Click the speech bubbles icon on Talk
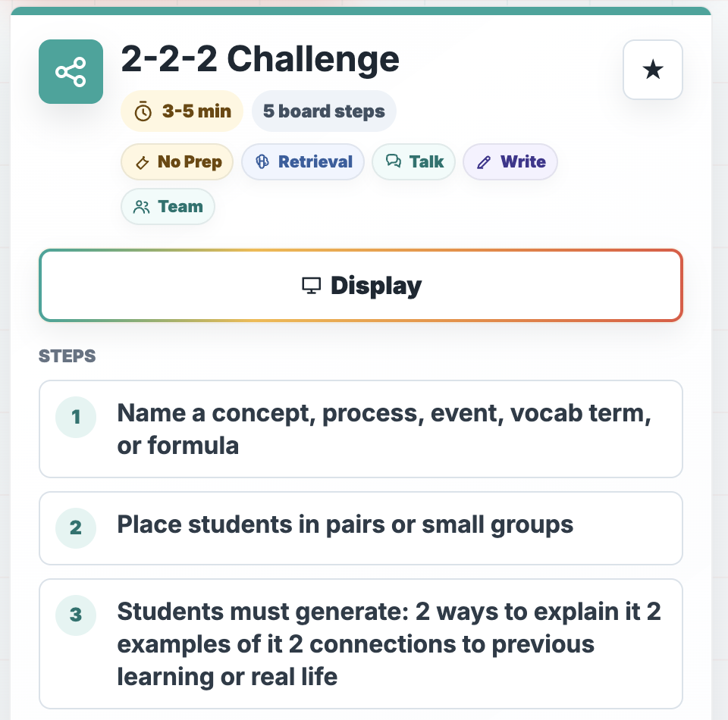Screen dimensions: 728x720 (x=394, y=161)
